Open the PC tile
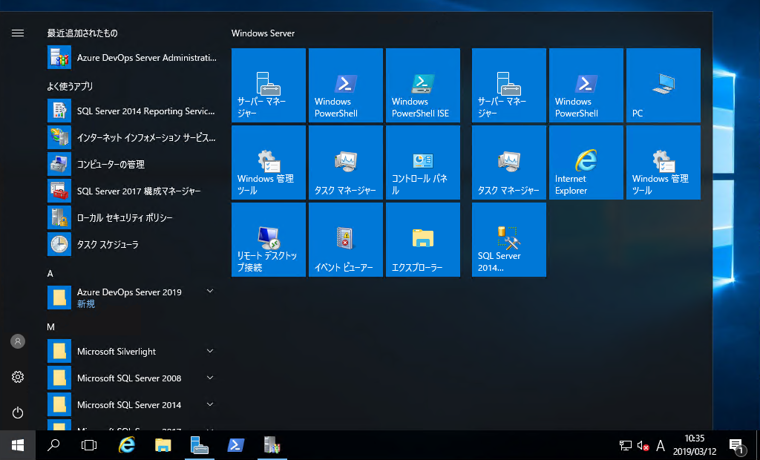 coord(663,85)
